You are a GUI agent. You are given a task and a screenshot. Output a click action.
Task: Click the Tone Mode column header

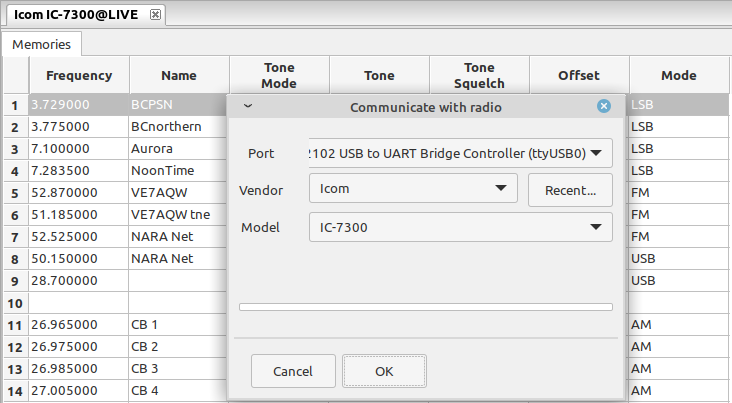click(279, 75)
